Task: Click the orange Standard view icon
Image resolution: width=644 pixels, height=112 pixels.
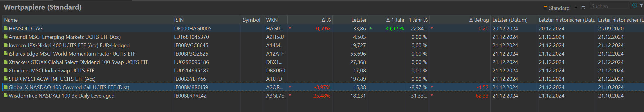Action: click(545, 8)
